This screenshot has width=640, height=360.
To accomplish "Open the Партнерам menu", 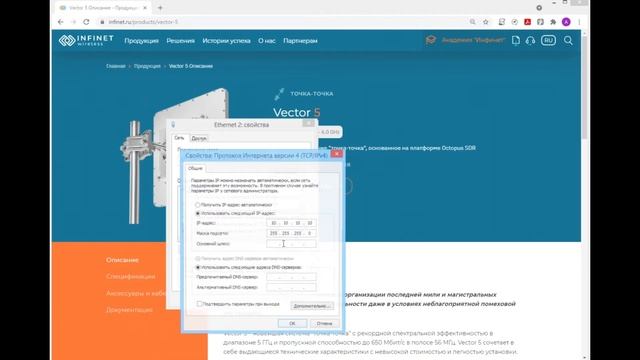I will pos(300,41).
